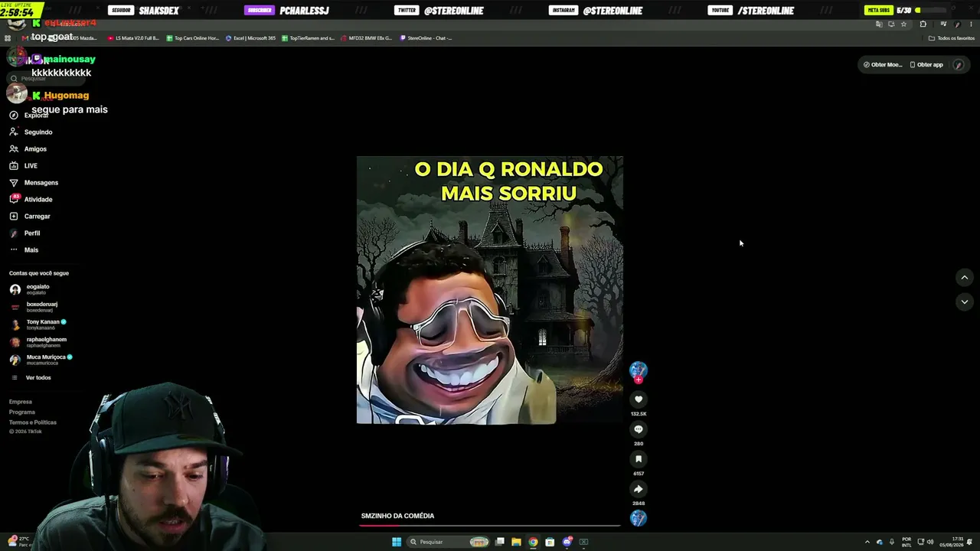The width and height of the screenshot is (980, 551).
Task: Open the video comments
Action: pos(639,429)
